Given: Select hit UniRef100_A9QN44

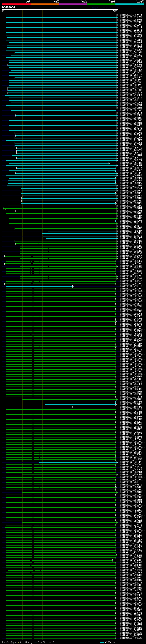Looking at the screenshot, I should click(x=131, y=188).
